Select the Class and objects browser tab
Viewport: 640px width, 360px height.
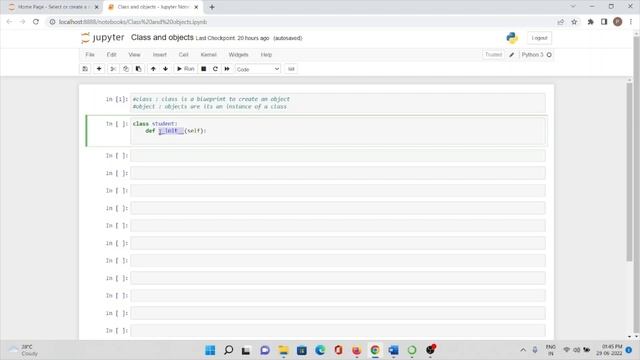pos(153,7)
